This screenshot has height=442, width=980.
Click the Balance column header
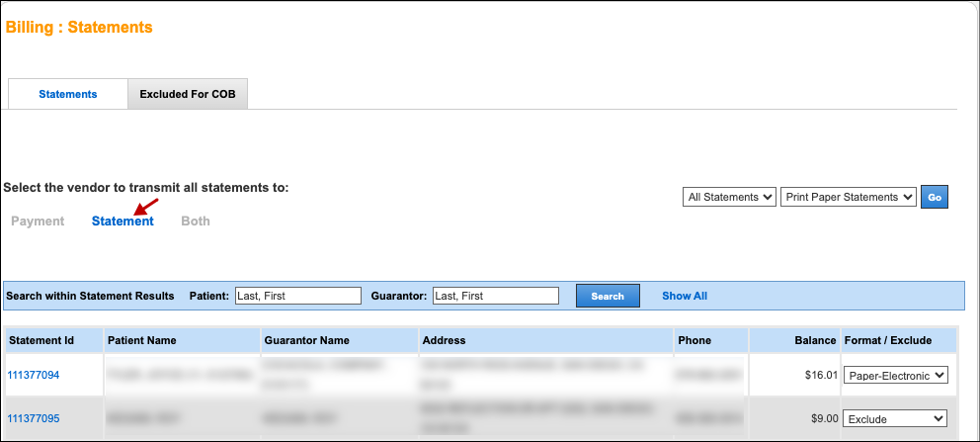click(x=815, y=340)
